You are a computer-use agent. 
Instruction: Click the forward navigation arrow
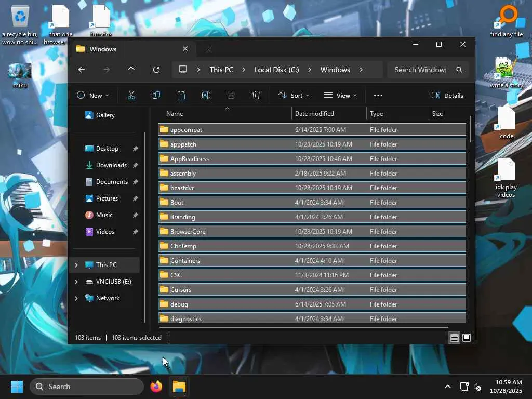click(x=106, y=70)
